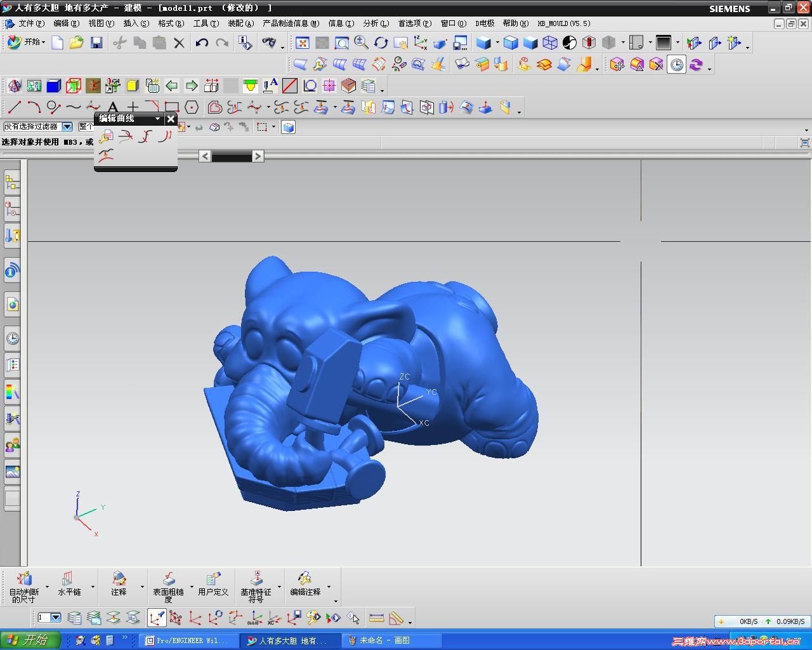The width and height of the screenshot is (812, 650).
Task: Close the 编辑曲线 floating toolbar
Action: (x=171, y=119)
